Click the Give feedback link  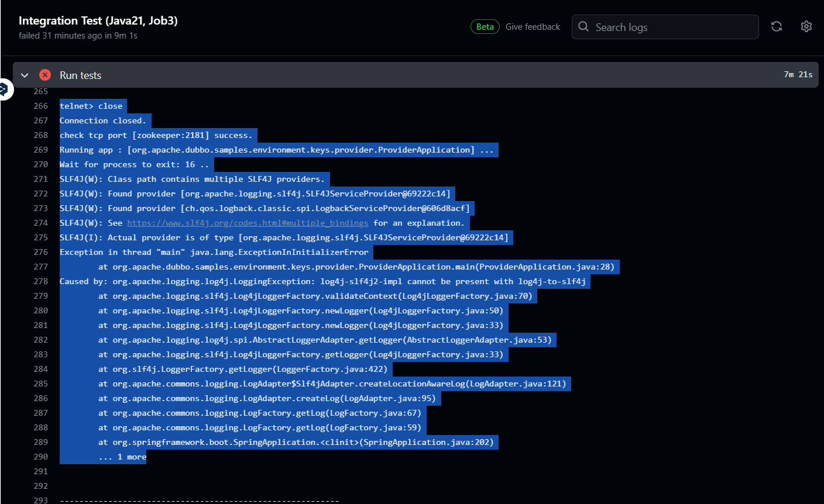click(x=533, y=27)
